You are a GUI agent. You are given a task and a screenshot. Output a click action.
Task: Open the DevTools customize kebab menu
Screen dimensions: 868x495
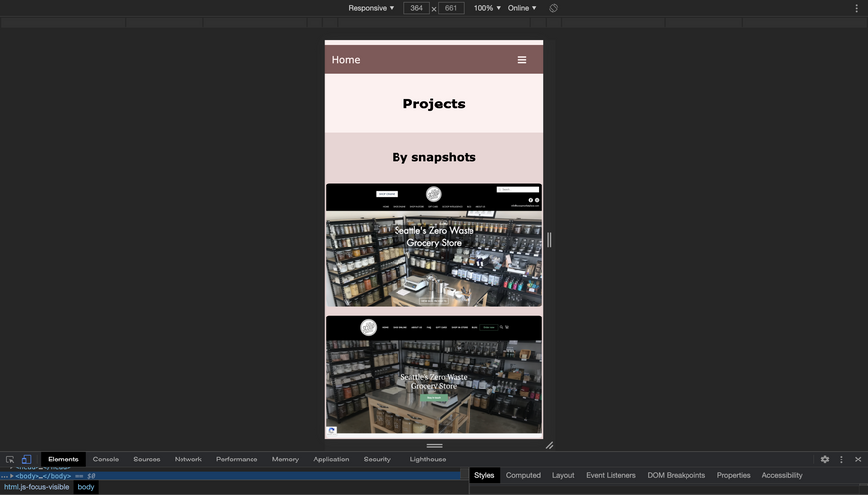(x=841, y=460)
